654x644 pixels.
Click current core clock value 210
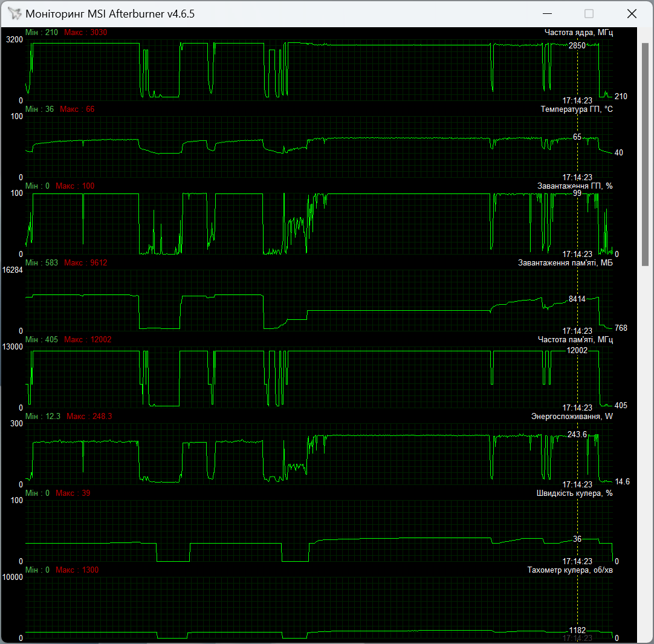click(621, 96)
